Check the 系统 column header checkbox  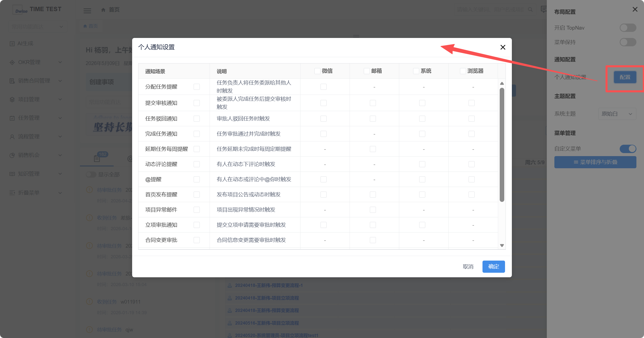pos(416,71)
